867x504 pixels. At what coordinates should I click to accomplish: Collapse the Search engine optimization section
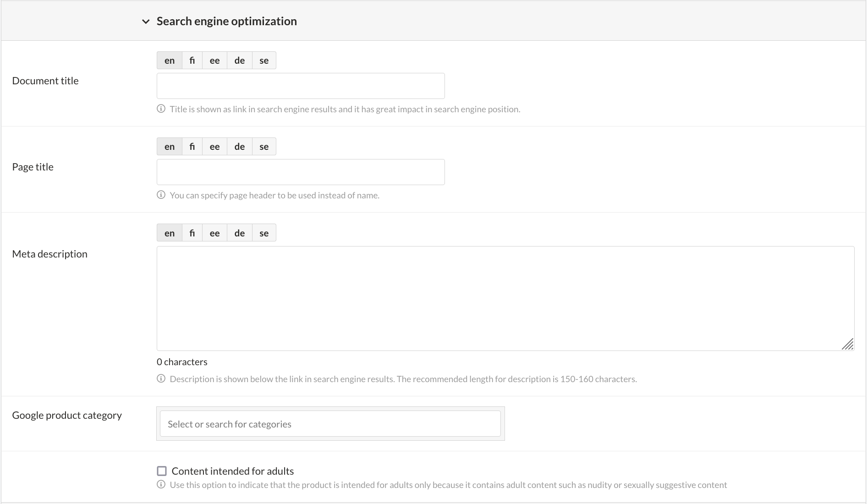146,22
